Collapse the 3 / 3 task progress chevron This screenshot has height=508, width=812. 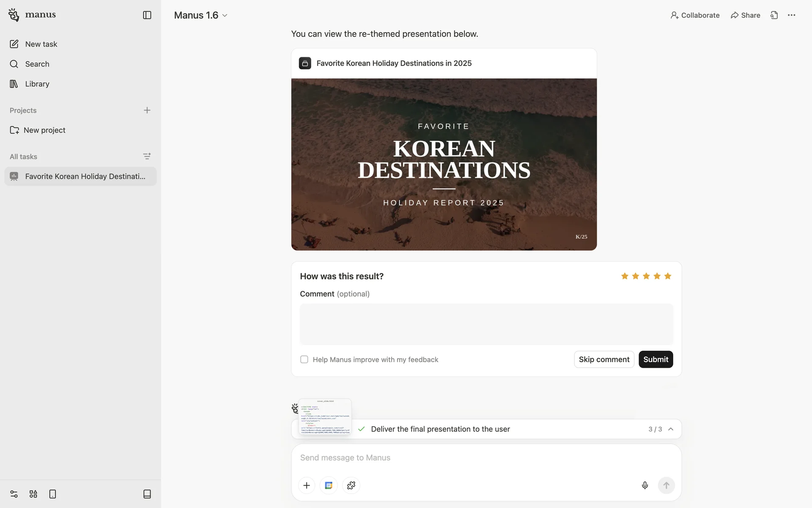pyautogui.click(x=670, y=429)
